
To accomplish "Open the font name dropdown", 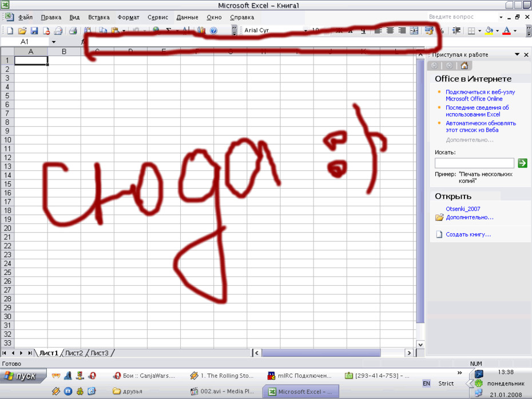I will click(305, 30).
